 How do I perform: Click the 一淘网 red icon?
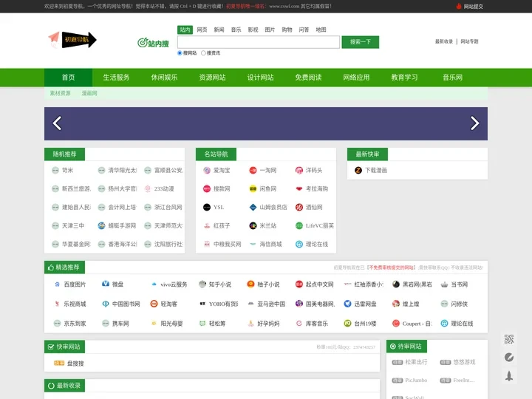[253, 171]
